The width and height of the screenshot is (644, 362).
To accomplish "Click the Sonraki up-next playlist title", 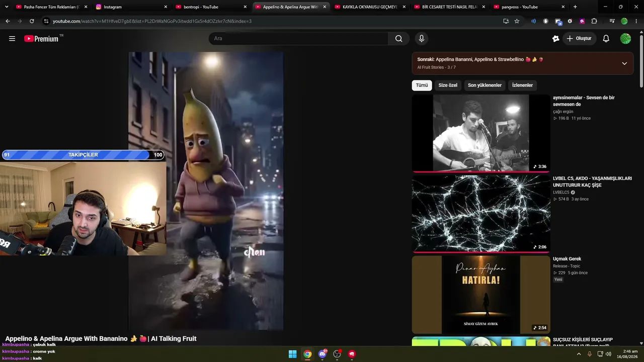I will [x=480, y=59].
